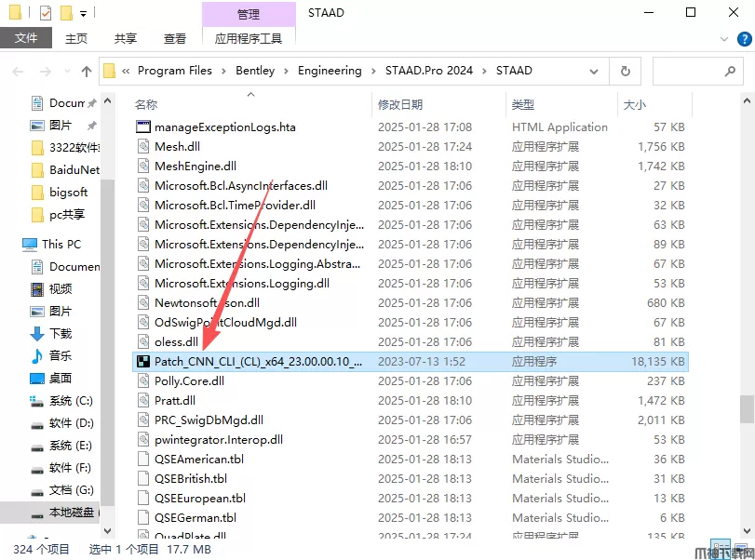Click the 视频 library icon

click(x=37, y=289)
